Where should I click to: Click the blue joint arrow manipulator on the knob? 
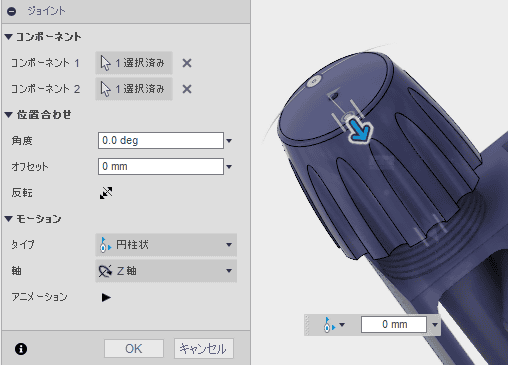(x=360, y=131)
